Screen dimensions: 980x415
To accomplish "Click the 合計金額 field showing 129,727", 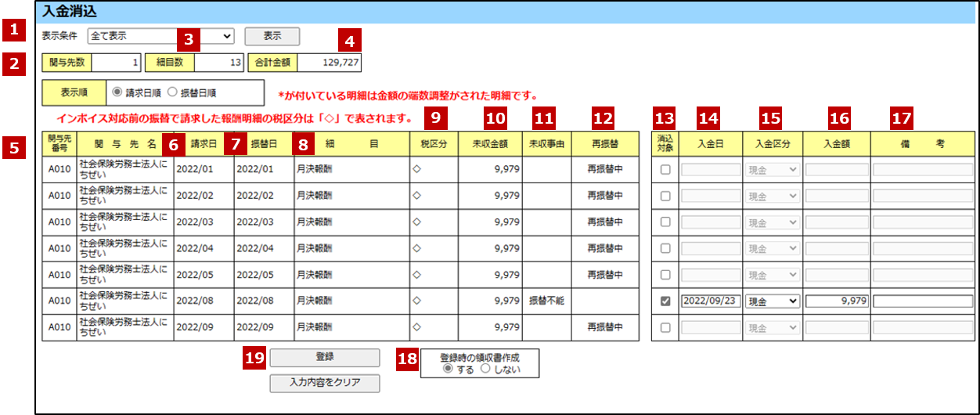I will [x=329, y=63].
